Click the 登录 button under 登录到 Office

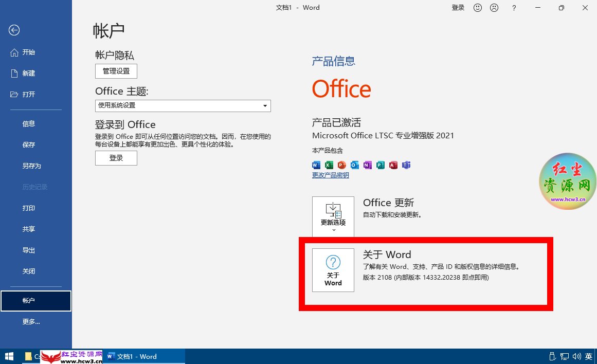coord(116,158)
